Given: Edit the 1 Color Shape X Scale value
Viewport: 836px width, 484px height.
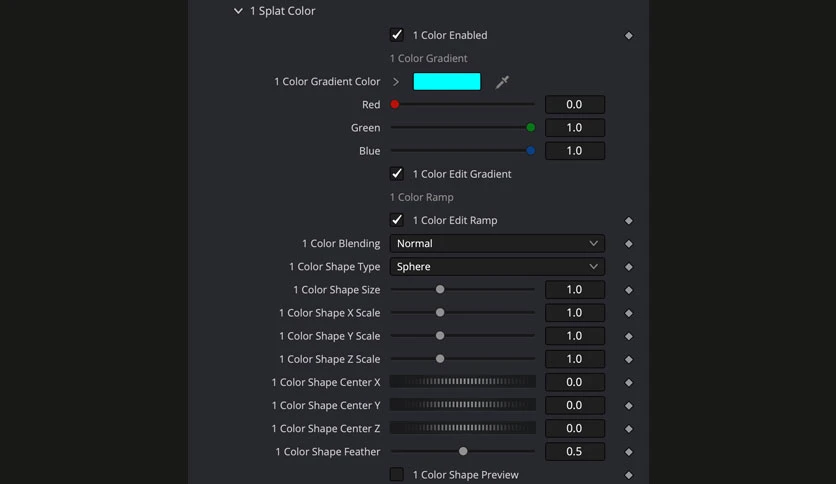Looking at the screenshot, I should click(575, 313).
